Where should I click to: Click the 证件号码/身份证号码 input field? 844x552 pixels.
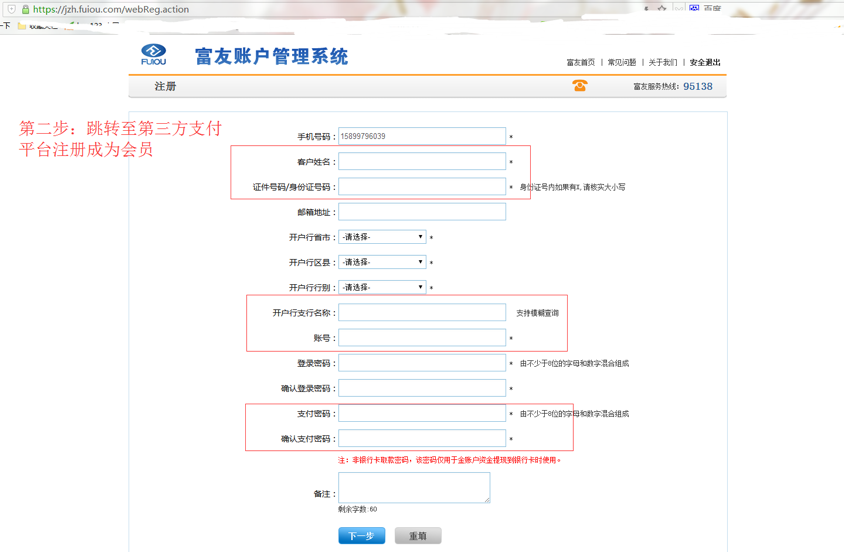coord(422,187)
